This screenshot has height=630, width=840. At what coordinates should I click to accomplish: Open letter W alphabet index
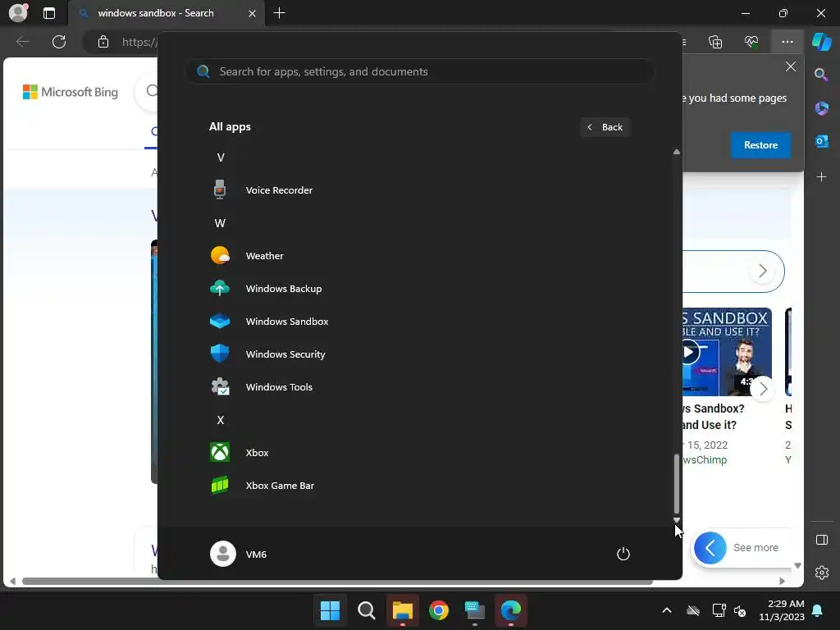point(220,223)
